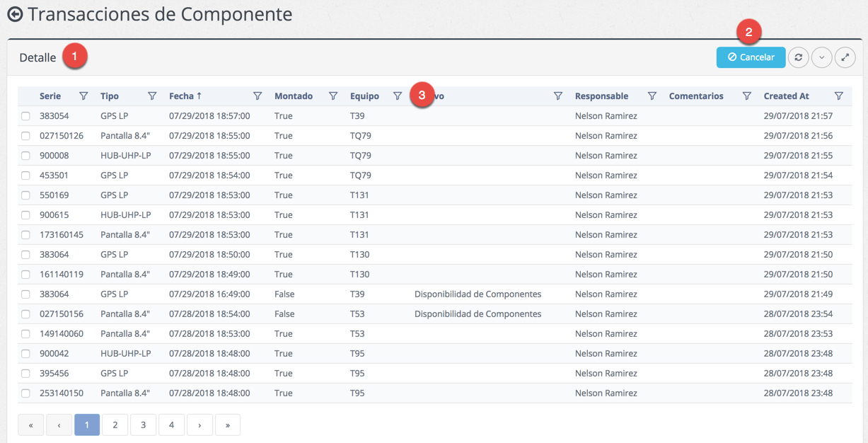Screen dimensions: 868x443
Task: Click the False value in the T53 row
Action: point(284,314)
